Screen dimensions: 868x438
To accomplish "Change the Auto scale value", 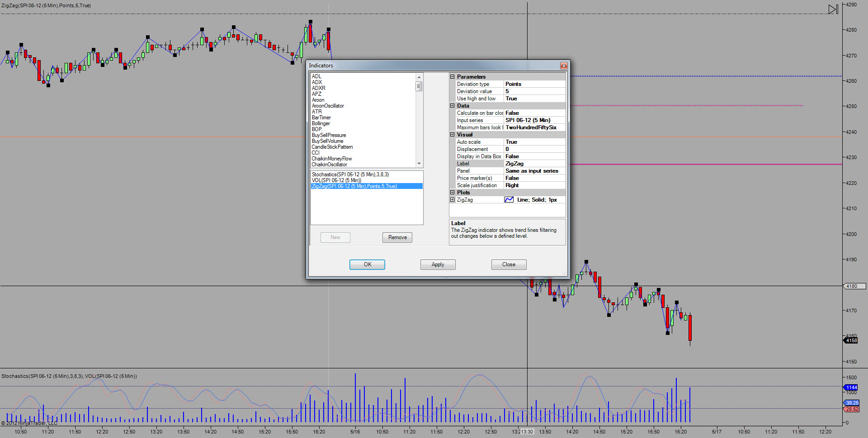I will (x=534, y=142).
